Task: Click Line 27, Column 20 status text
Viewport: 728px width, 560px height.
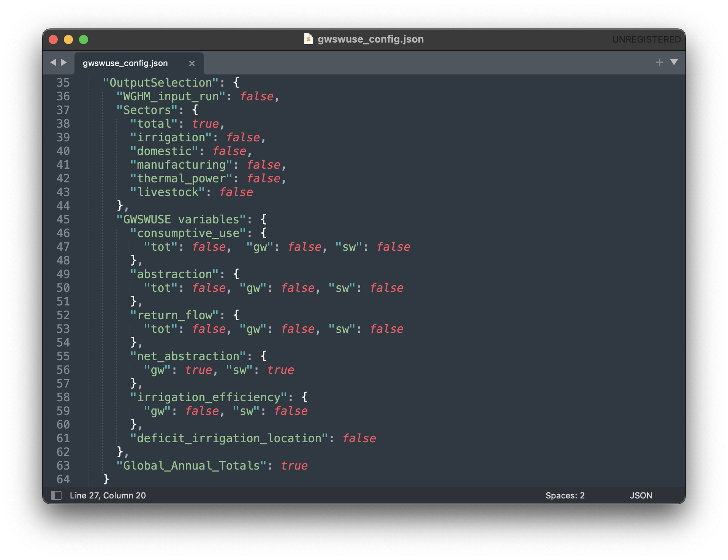Action: tap(108, 495)
